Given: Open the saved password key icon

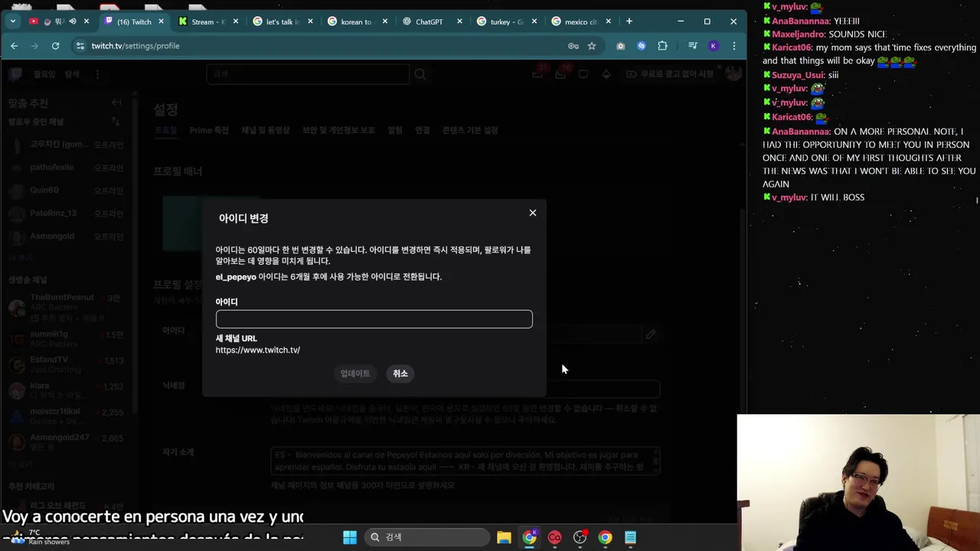Looking at the screenshot, I should click(573, 46).
